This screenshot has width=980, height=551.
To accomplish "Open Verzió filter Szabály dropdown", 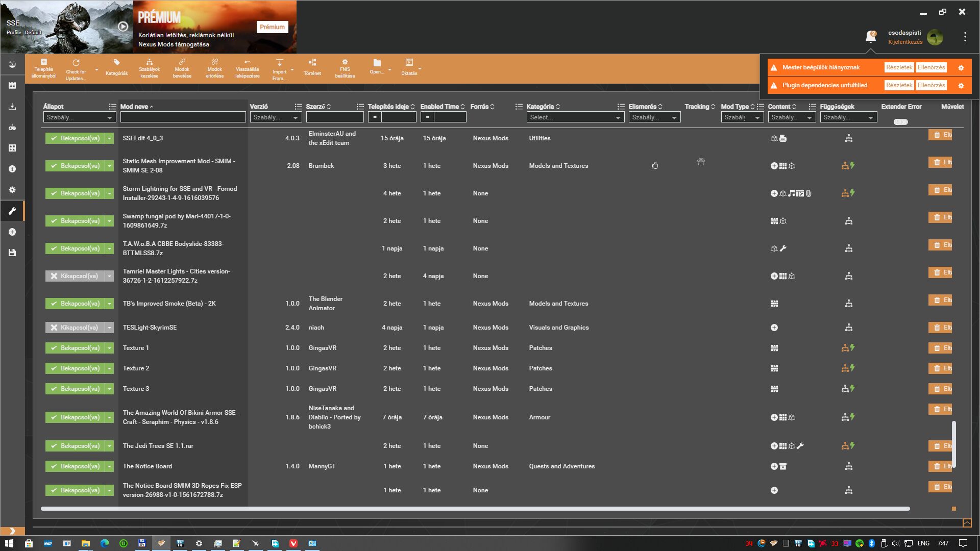I will pos(276,117).
